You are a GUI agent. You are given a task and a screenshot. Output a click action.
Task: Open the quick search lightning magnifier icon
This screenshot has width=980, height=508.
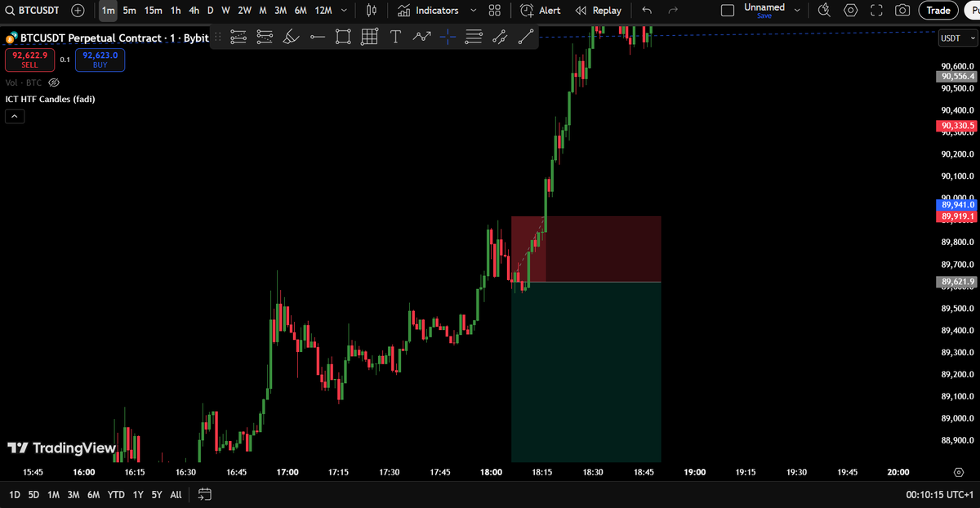823,11
